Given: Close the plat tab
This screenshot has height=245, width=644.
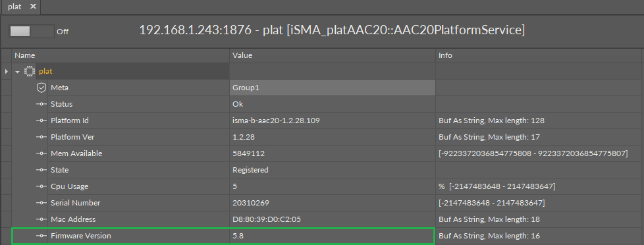Looking at the screenshot, I should point(34,6).
